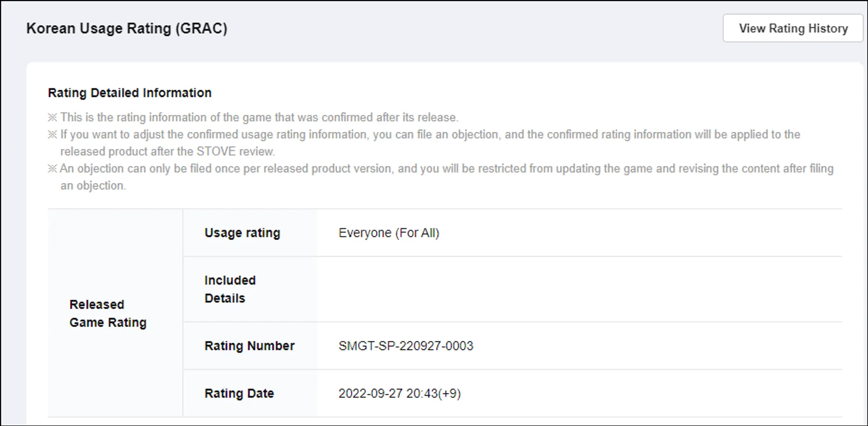This screenshot has height=426, width=868.
Task: Click the text 'an objection.' on the last note line
Action: pyautogui.click(x=93, y=186)
